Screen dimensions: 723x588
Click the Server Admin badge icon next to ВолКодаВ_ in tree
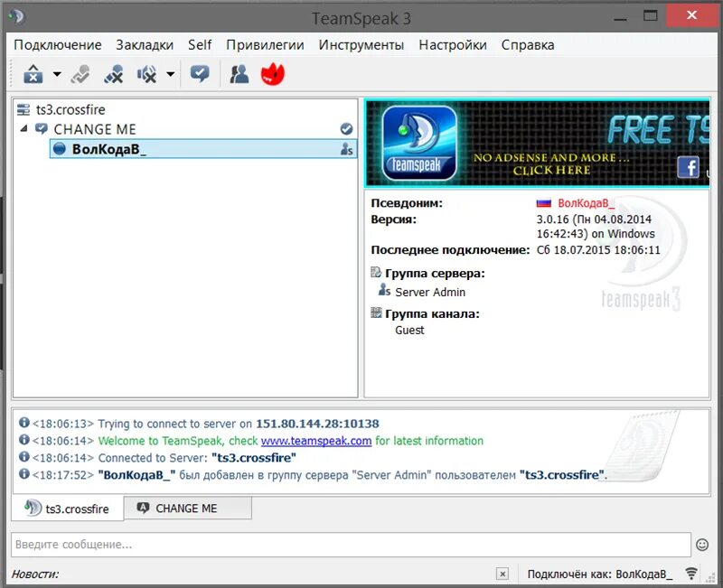pyautogui.click(x=346, y=149)
